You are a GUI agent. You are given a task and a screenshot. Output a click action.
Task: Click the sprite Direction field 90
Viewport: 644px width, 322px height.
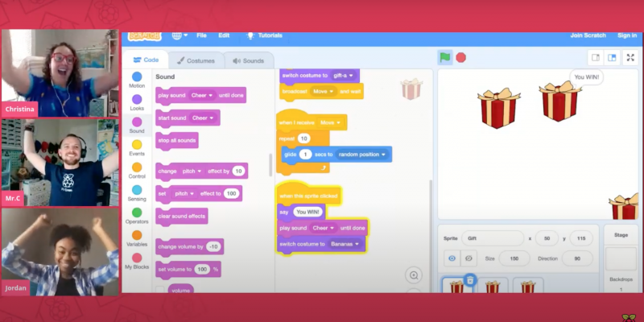pos(577,258)
